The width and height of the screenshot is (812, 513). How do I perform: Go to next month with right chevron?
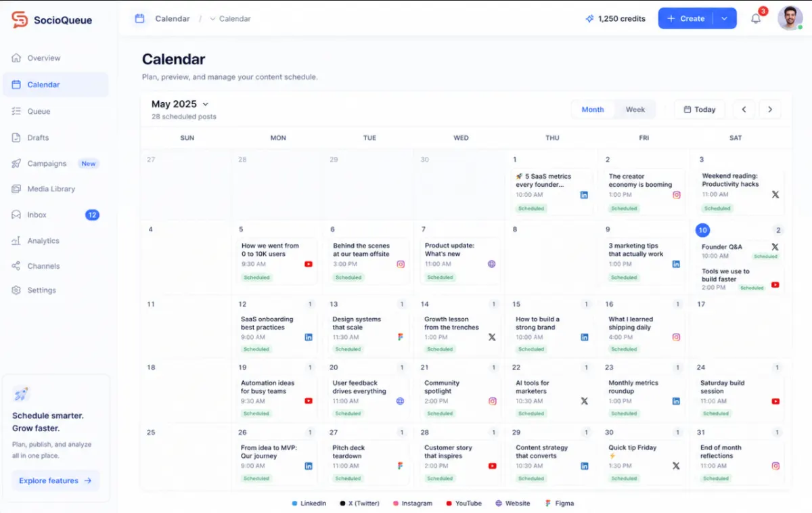(770, 109)
